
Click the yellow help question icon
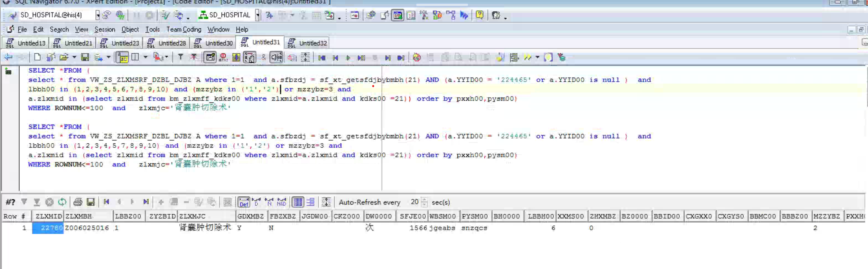click(479, 15)
